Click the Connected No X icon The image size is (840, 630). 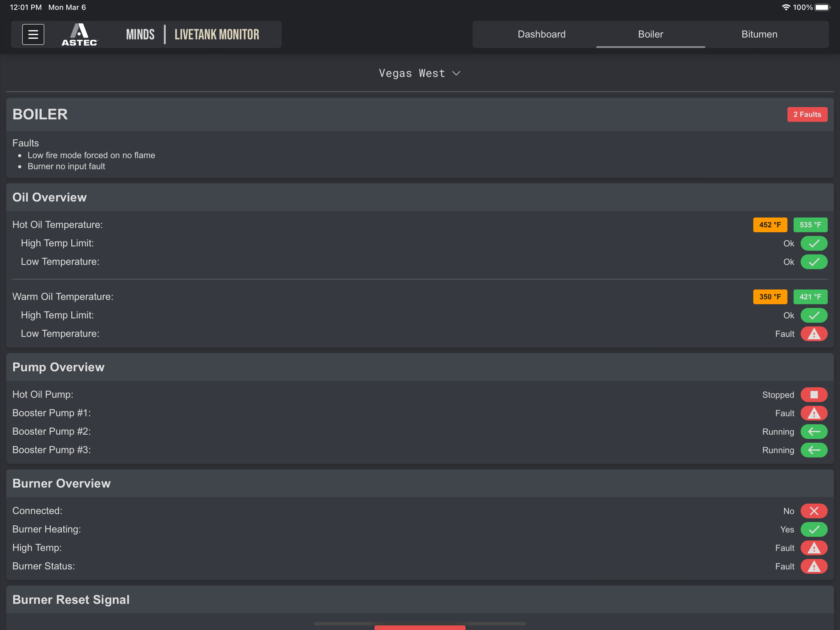(x=814, y=511)
